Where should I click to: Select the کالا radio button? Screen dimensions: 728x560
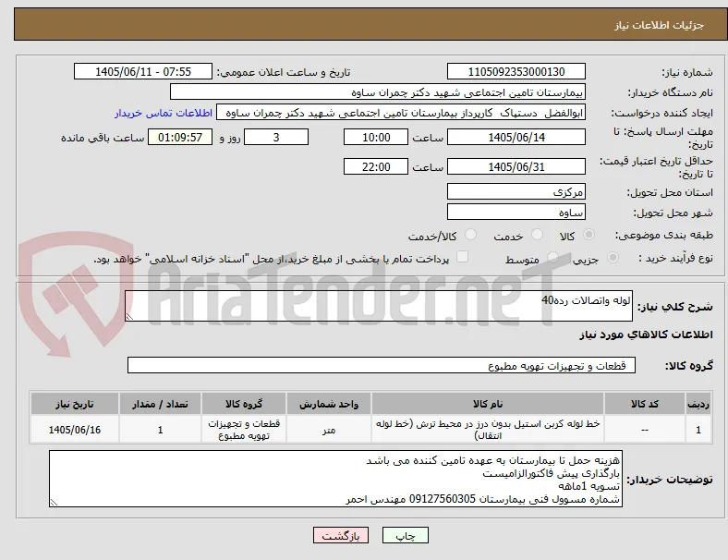pyautogui.click(x=588, y=235)
